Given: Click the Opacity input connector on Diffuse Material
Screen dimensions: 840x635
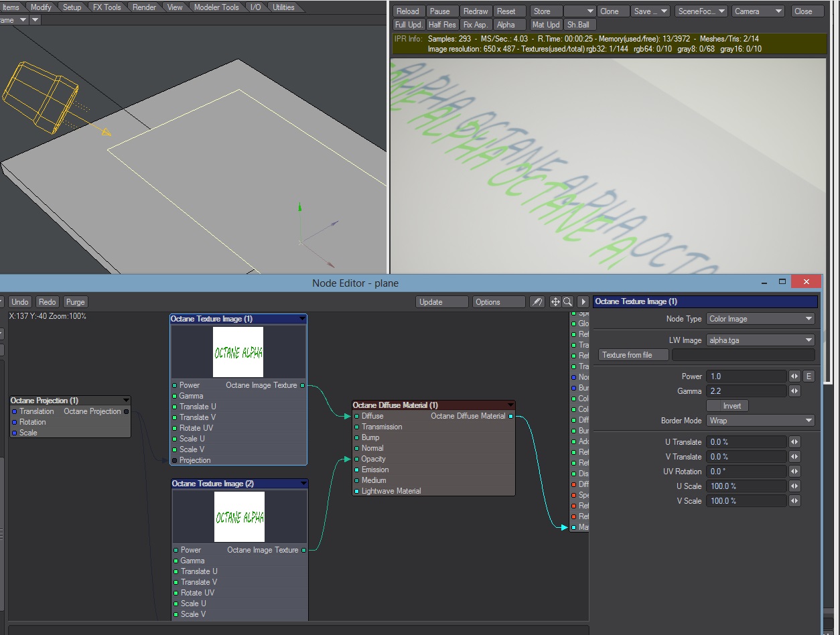Looking at the screenshot, I should coord(357,459).
